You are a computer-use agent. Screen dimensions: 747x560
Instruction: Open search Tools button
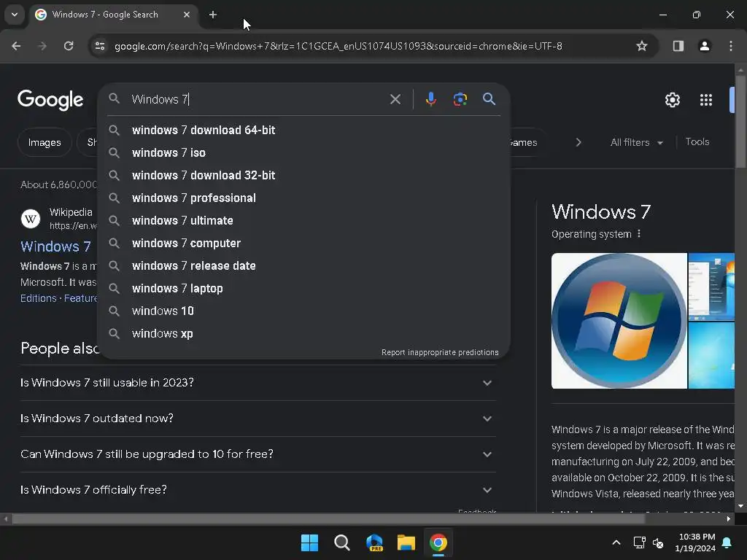tap(697, 142)
